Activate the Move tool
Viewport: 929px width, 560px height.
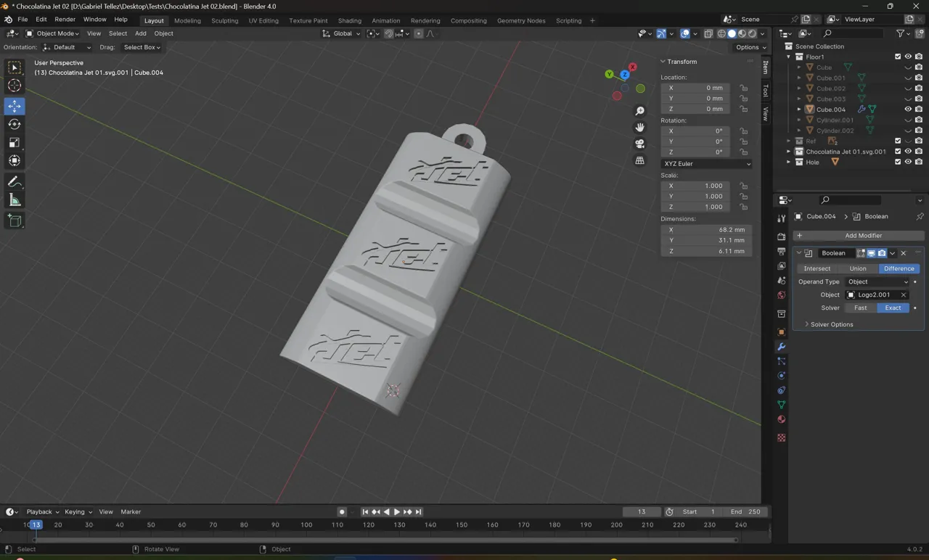(15, 106)
